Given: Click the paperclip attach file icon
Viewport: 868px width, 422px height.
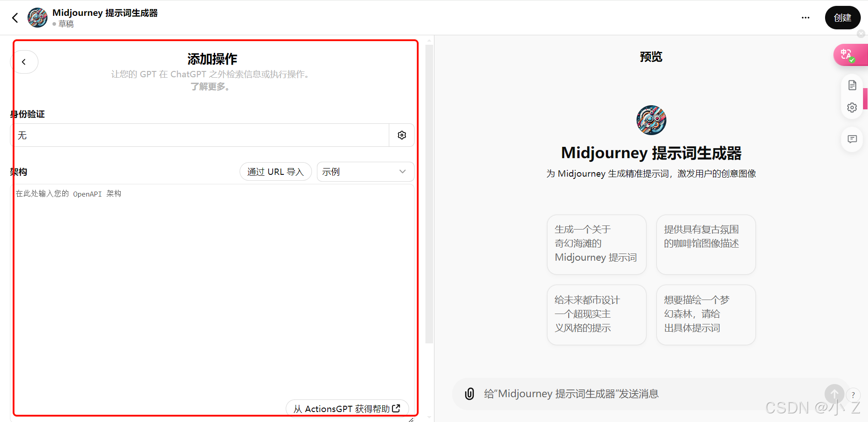Looking at the screenshot, I should click(470, 394).
